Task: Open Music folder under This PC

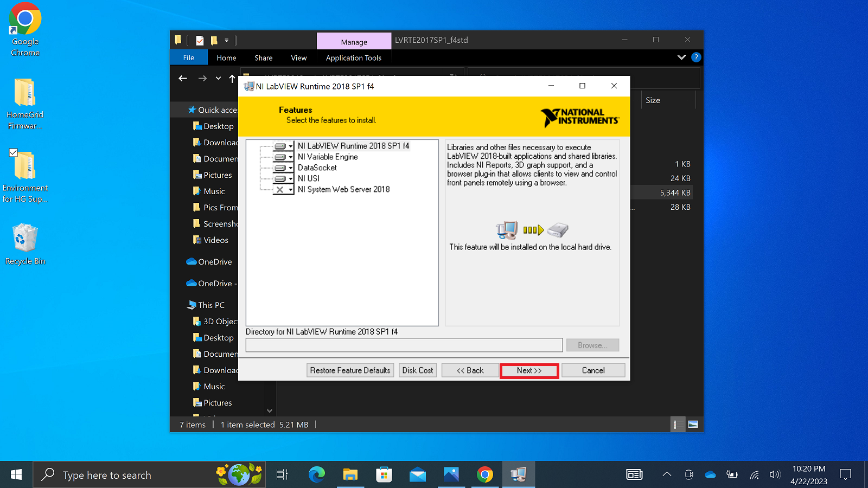Action: (209, 387)
